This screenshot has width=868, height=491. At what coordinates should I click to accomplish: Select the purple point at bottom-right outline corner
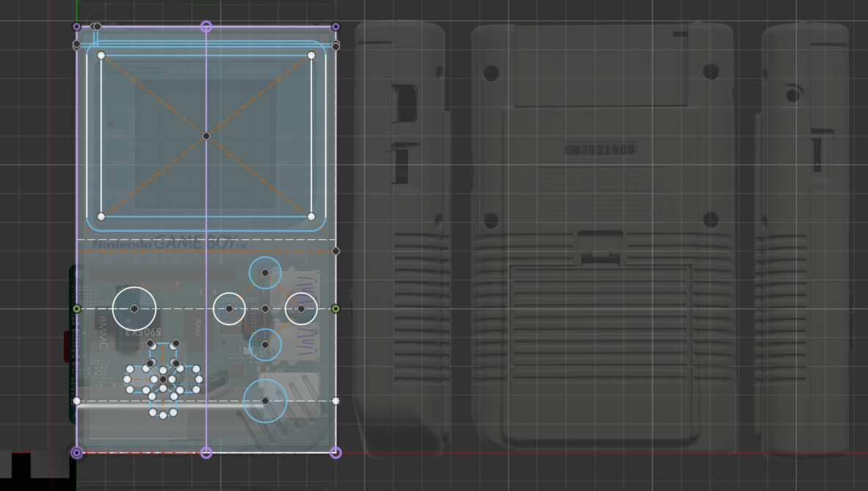tap(335, 453)
